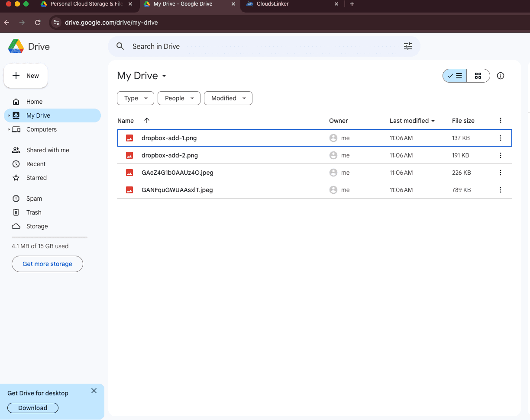Viewport: 530px width, 420px height.
Task: Click the site information icon in address bar
Action: point(56,22)
